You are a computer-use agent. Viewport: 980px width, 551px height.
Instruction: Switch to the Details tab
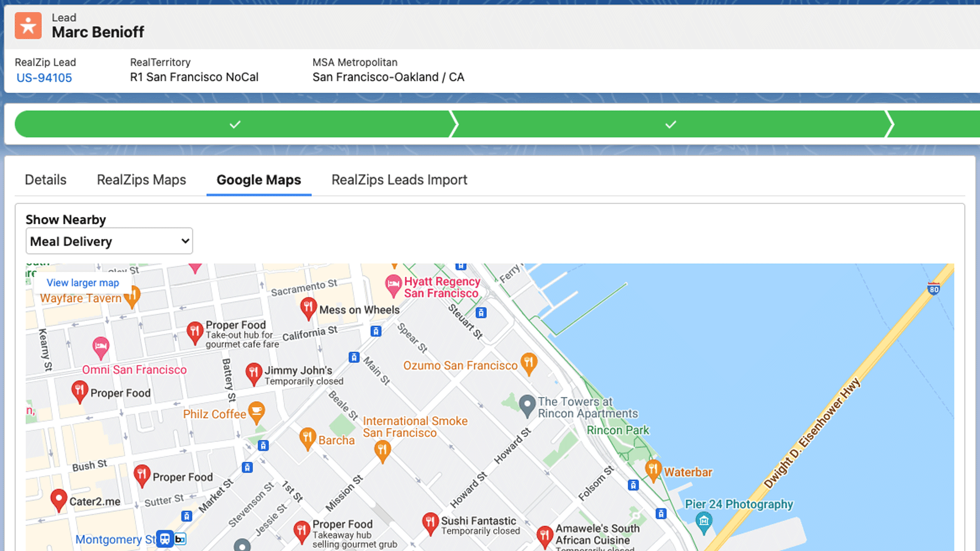(45, 180)
